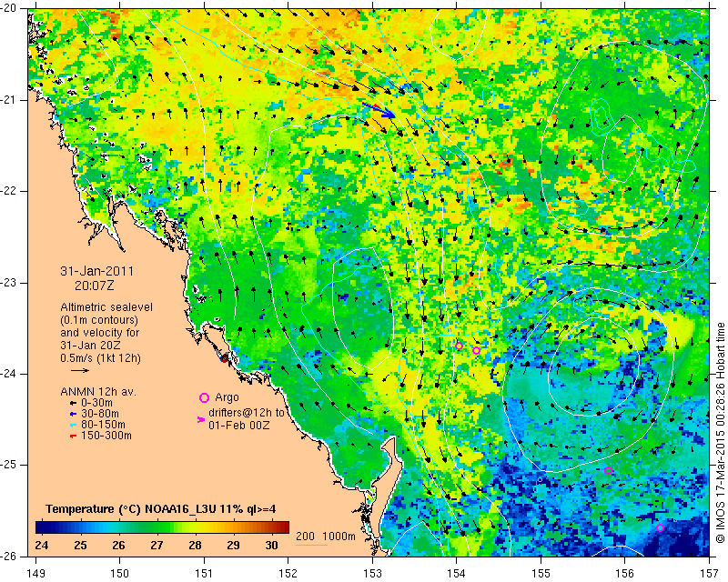Click the "ANMN 12h av." heading
The height and width of the screenshot is (582, 728).
pyautogui.click(x=98, y=392)
